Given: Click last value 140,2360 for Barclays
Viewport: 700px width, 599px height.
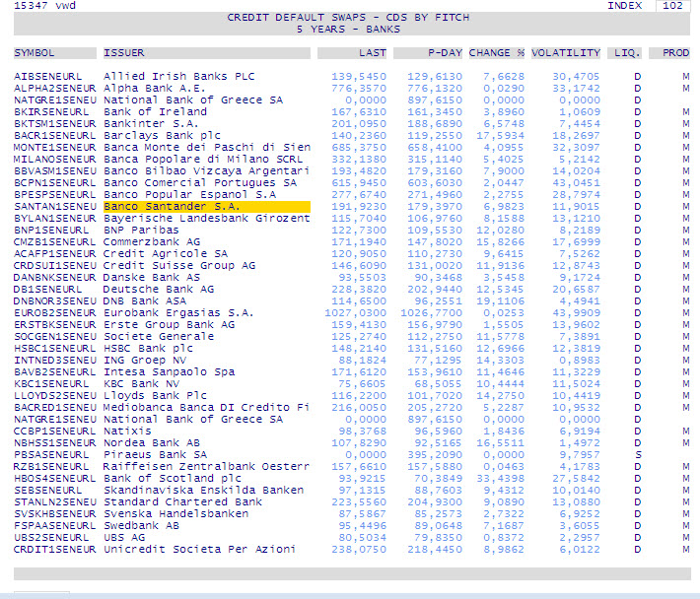Looking at the screenshot, I should point(359,136).
